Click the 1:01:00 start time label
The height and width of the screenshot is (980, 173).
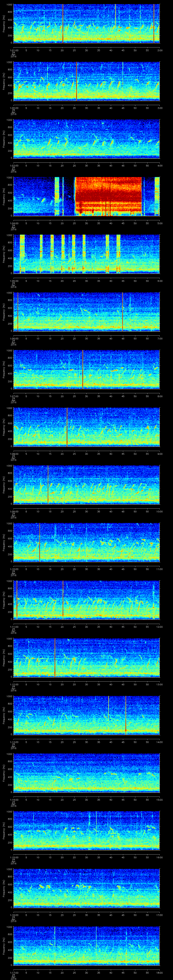[x=14, y=50]
